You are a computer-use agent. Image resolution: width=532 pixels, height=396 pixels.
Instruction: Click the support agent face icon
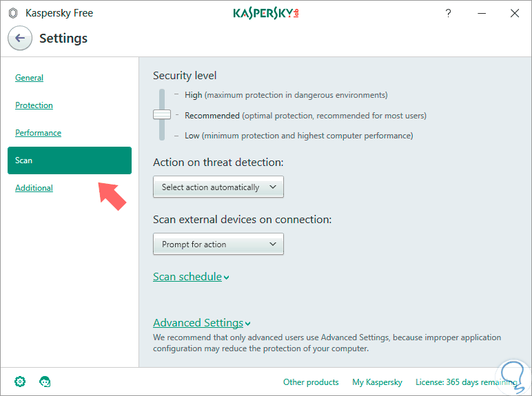tap(45, 382)
